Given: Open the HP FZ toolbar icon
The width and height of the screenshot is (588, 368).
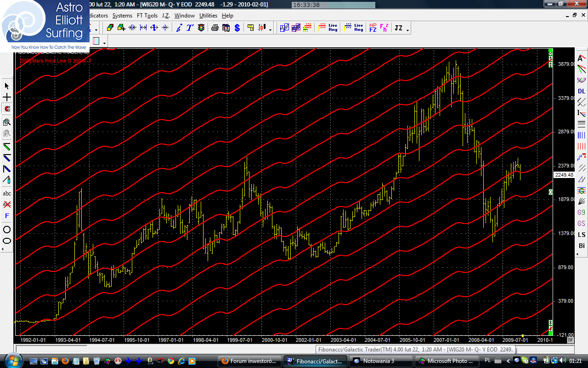Looking at the screenshot, I should pos(373,28).
